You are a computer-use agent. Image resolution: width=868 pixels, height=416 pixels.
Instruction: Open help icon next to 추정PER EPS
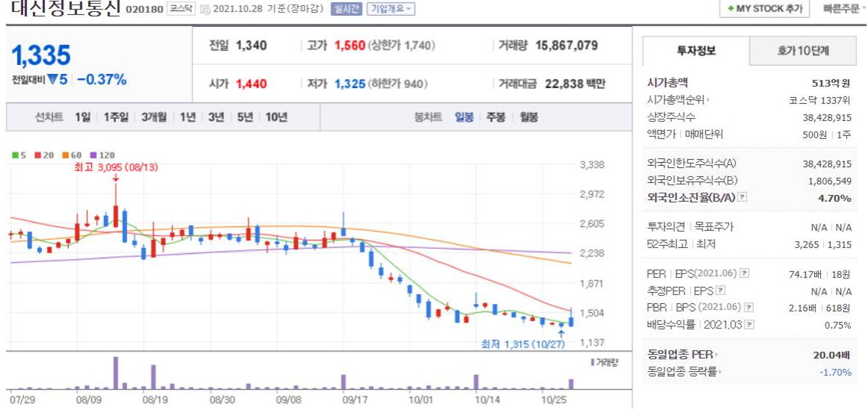(720, 290)
